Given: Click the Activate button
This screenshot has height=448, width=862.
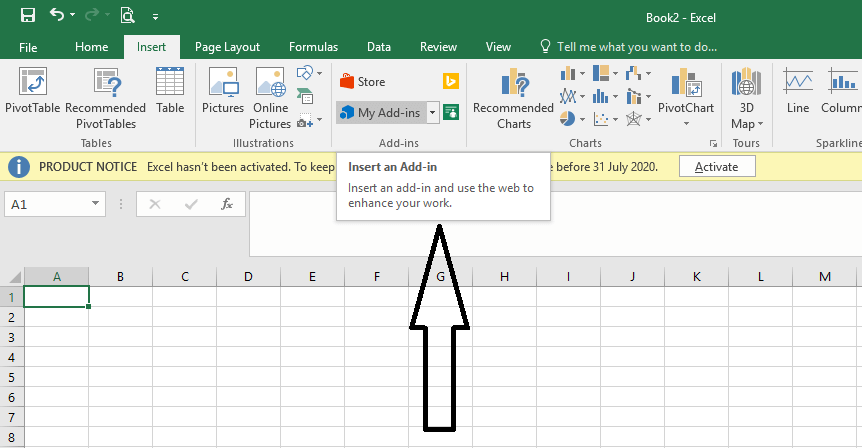Looking at the screenshot, I should click(x=717, y=167).
